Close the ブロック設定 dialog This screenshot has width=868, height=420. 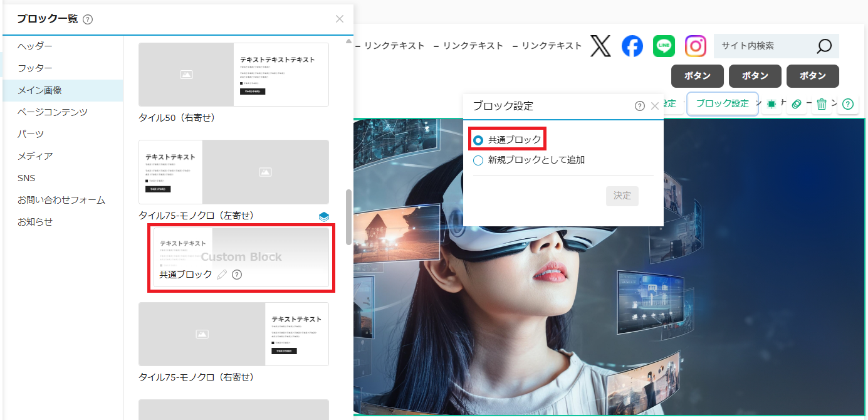[655, 106]
